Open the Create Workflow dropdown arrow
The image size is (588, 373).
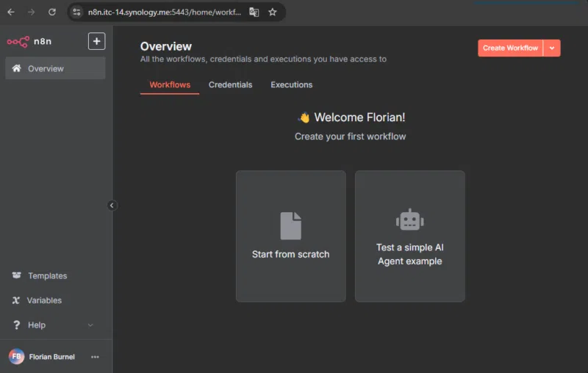click(x=552, y=48)
